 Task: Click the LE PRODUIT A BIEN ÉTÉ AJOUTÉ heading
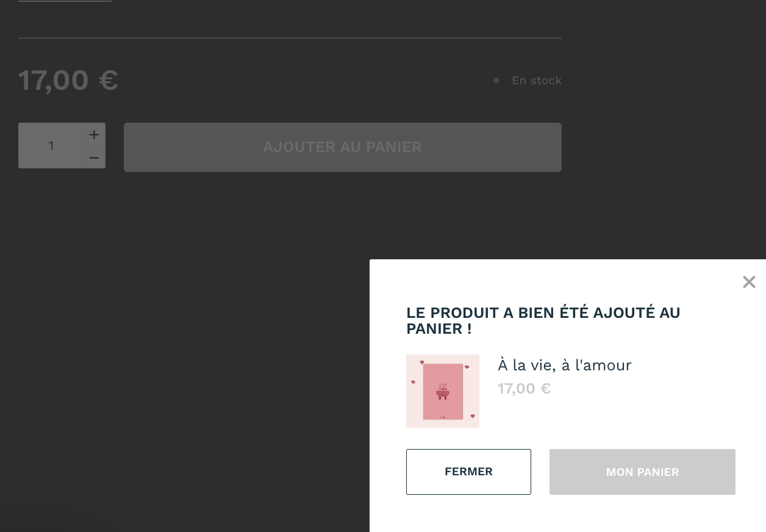543,320
